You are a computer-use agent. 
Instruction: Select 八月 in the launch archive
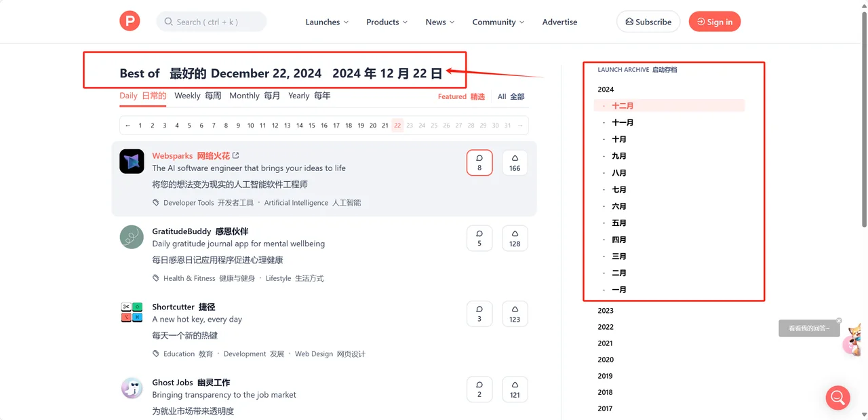tap(619, 173)
